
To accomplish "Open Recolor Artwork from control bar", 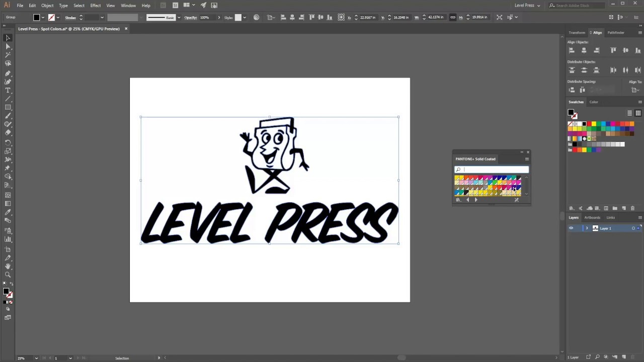I will pyautogui.click(x=257, y=17).
